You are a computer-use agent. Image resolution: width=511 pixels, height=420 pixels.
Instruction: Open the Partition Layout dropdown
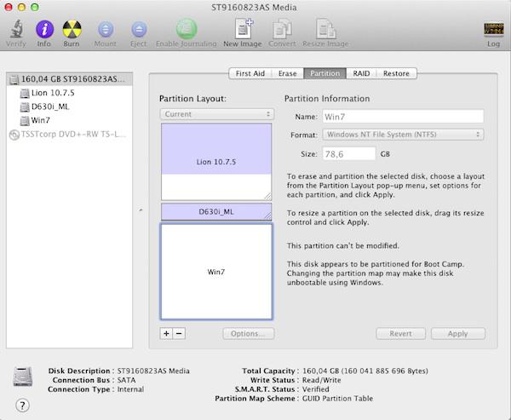tap(216, 113)
